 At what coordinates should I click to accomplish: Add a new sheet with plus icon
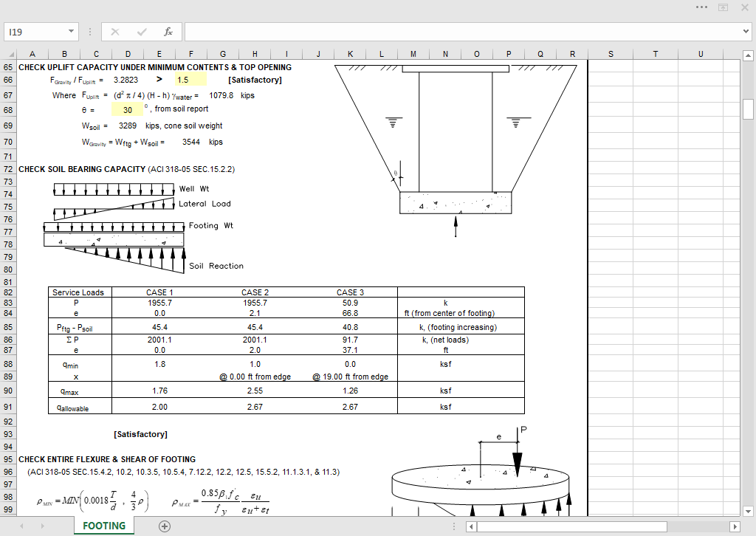coord(165,526)
